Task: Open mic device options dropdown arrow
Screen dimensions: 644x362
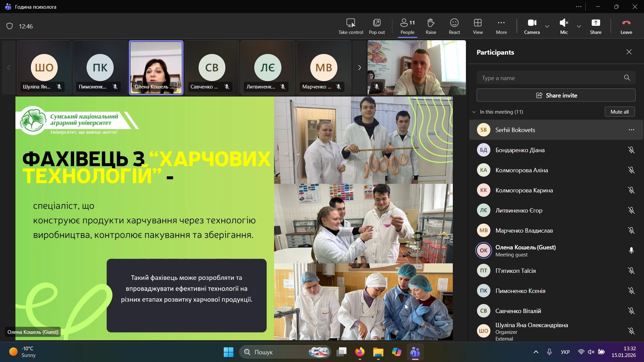Action: point(579,26)
